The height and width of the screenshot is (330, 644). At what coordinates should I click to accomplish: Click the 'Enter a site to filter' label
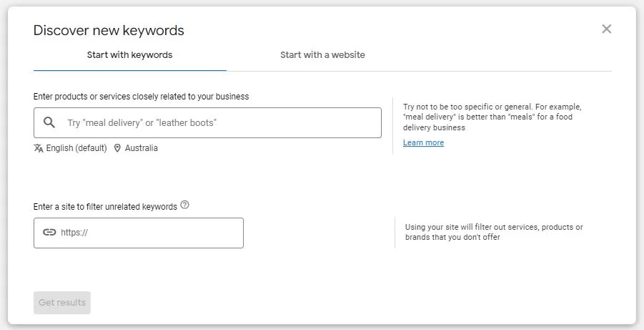[105, 206]
